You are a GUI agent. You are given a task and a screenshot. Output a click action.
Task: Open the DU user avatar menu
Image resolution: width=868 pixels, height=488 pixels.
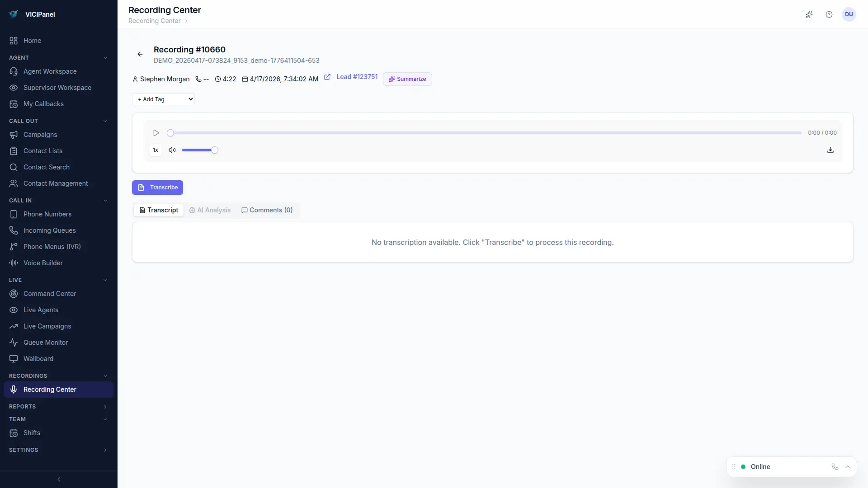coord(849,14)
